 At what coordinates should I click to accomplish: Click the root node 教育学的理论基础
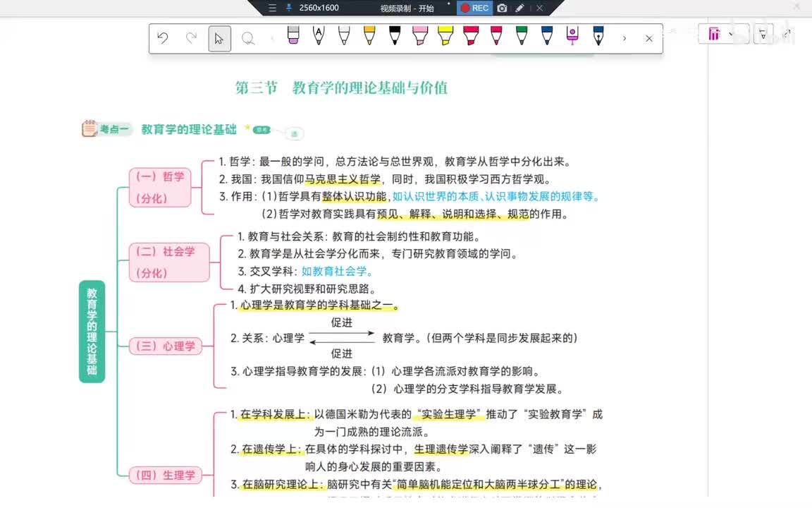coord(92,331)
